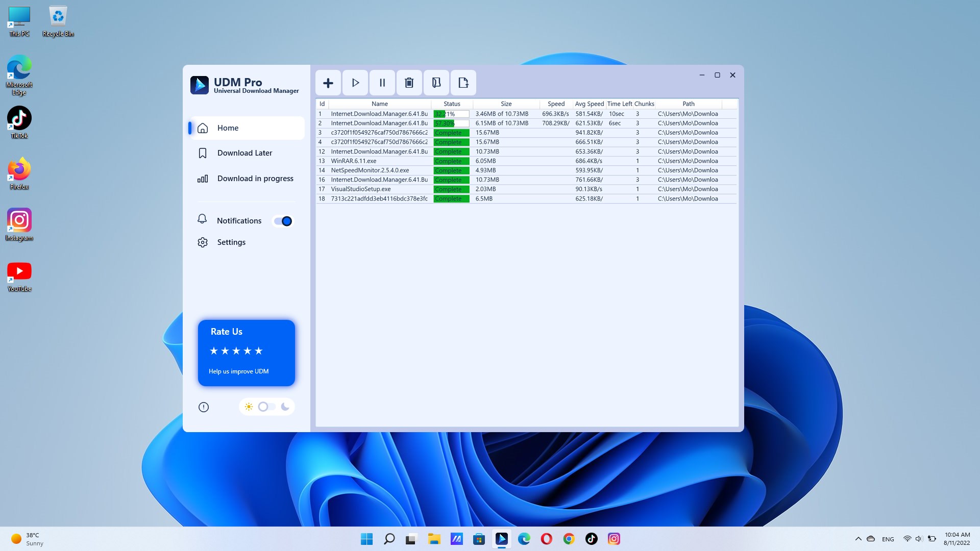Click the ENG language indicator
Image resolution: width=980 pixels, height=551 pixels.
point(888,539)
